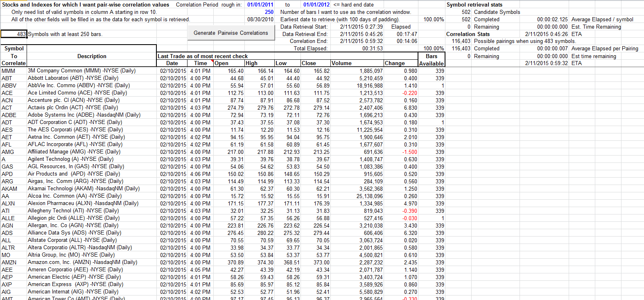Click the Last Trade as of most recent check header

(203, 56)
